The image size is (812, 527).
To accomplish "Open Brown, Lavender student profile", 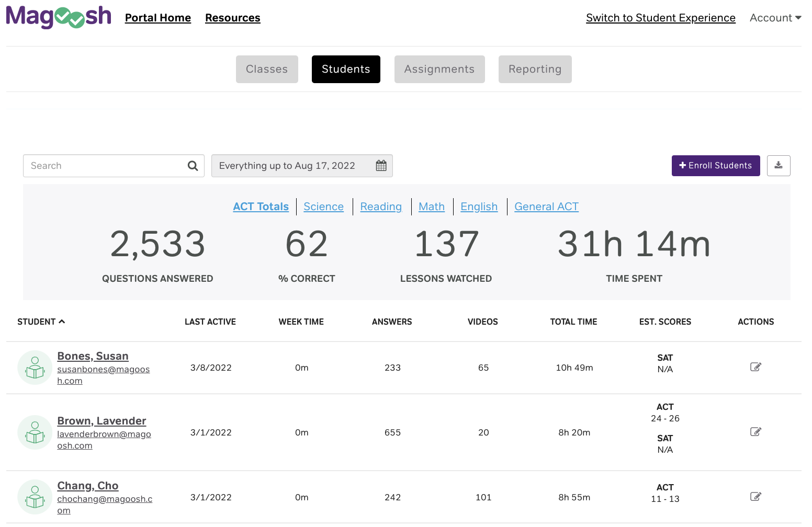I will [x=101, y=421].
